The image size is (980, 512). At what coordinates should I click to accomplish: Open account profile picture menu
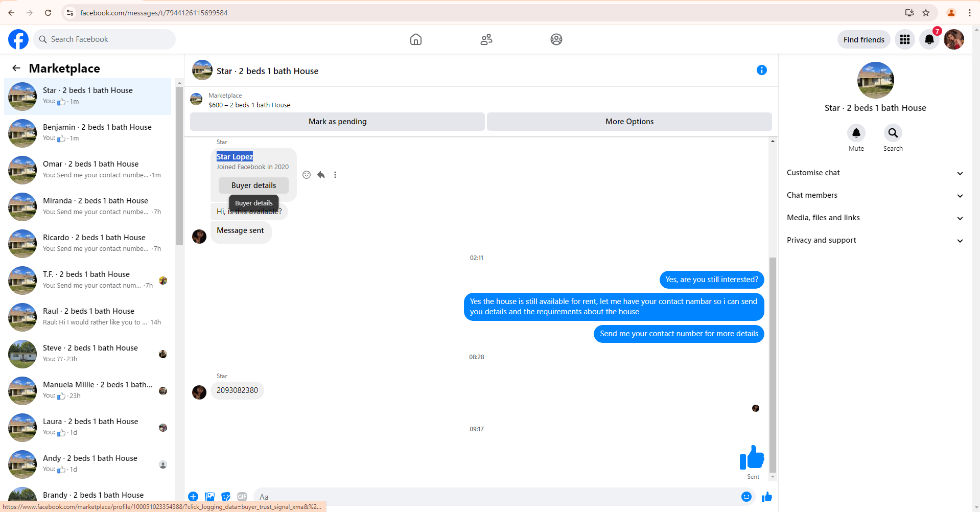pyautogui.click(x=954, y=39)
